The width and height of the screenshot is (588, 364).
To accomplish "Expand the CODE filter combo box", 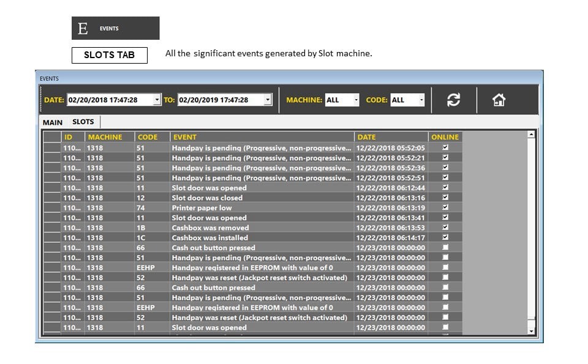I will point(407,100).
